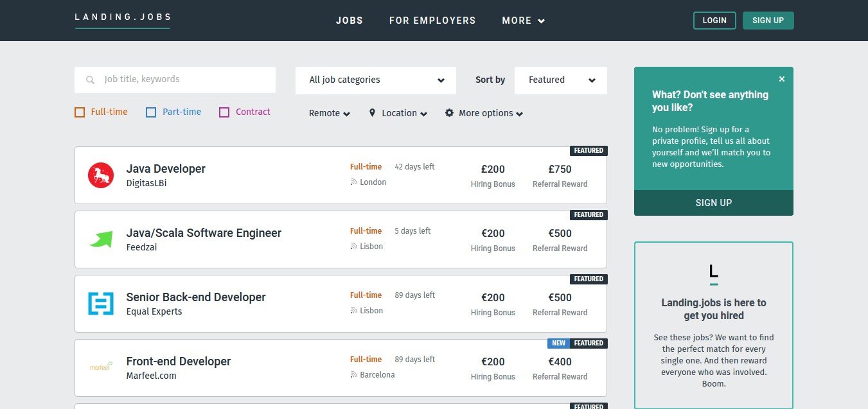Click FEATURED badge on Java Developer card
This screenshot has height=409, width=868.
point(589,151)
